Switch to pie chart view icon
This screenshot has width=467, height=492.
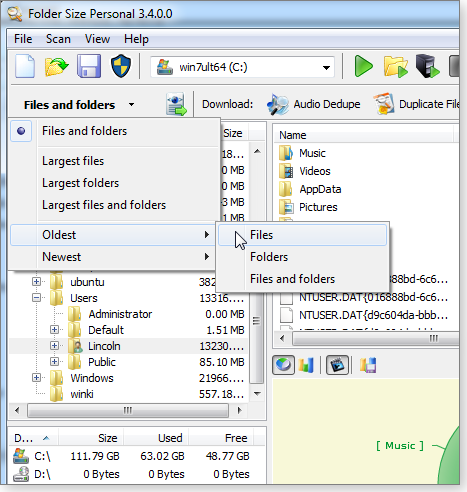tap(283, 365)
